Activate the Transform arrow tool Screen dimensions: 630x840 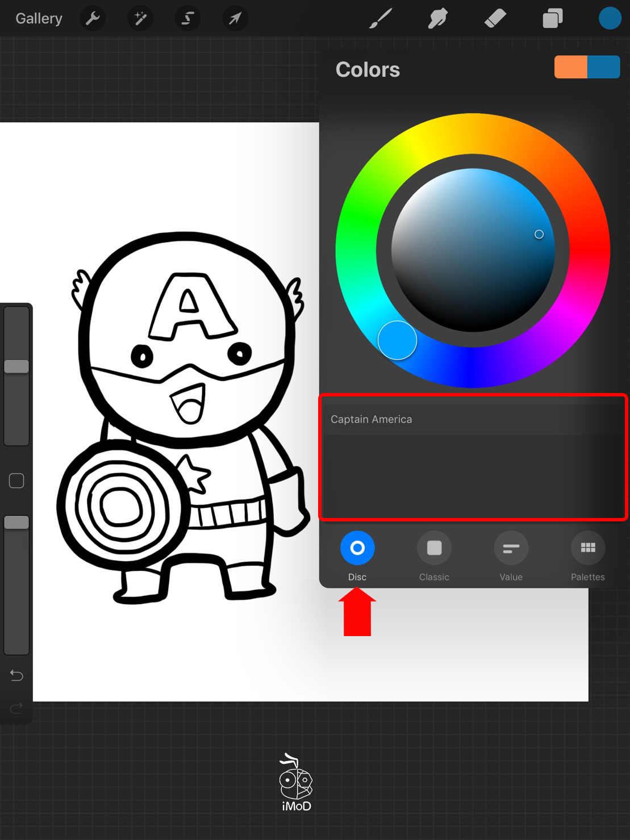pyautogui.click(x=235, y=19)
